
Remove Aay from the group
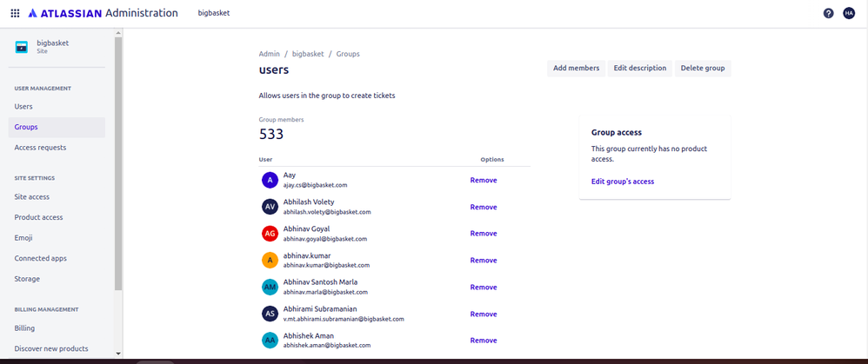pyautogui.click(x=484, y=180)
